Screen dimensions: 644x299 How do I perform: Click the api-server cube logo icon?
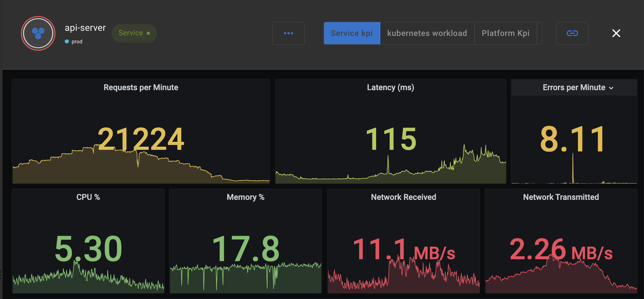(x=38, y=33)
